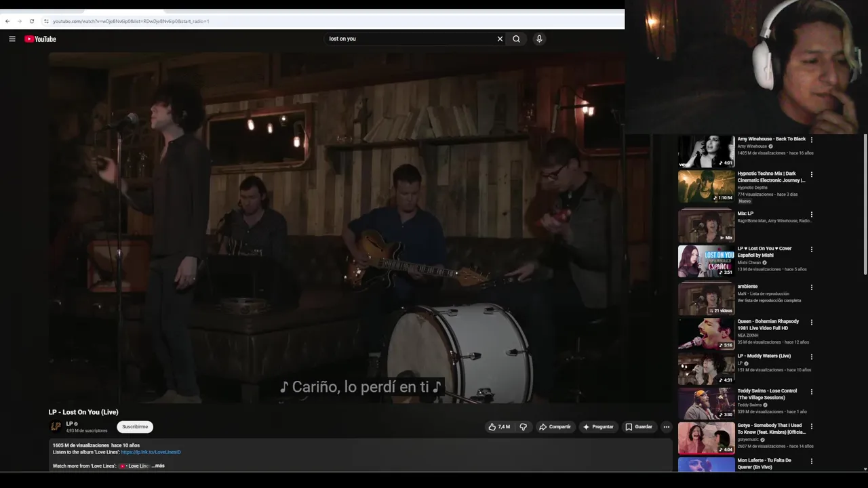Open options menu for Teddy Swims video
This screenshot has height=488, width=868.
812,392
